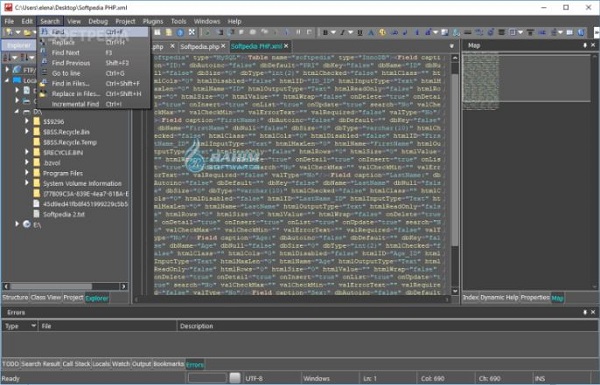The width and height of the screenshot is (600, 385).
Task: Click the Go to line icon in menu
Action: point(44,73)
